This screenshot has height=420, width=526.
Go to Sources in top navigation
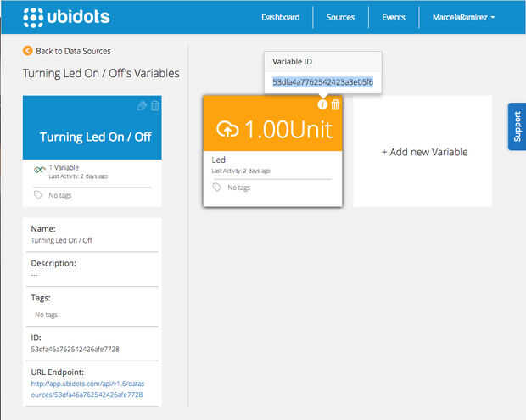tap(340, 18)
